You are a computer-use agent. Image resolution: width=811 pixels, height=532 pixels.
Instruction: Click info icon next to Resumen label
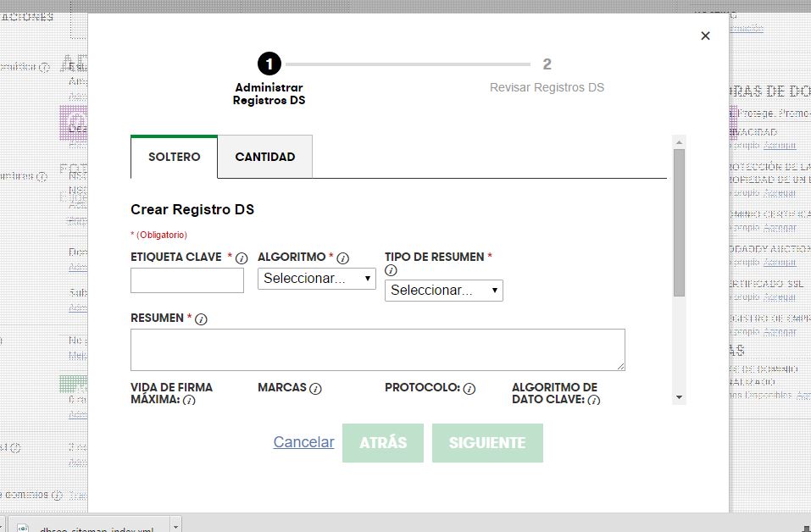coord(201,319)
